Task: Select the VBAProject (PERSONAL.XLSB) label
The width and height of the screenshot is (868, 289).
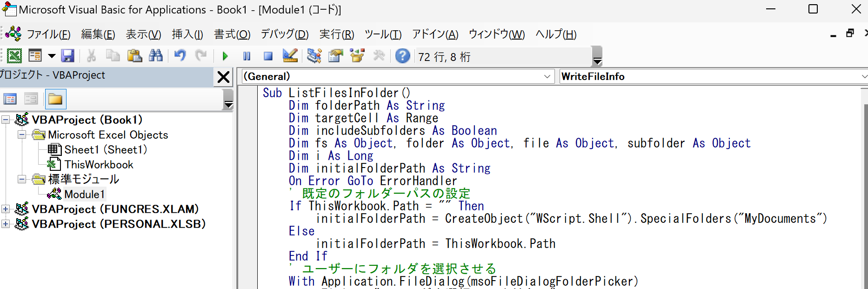Action: coord(119,224)
